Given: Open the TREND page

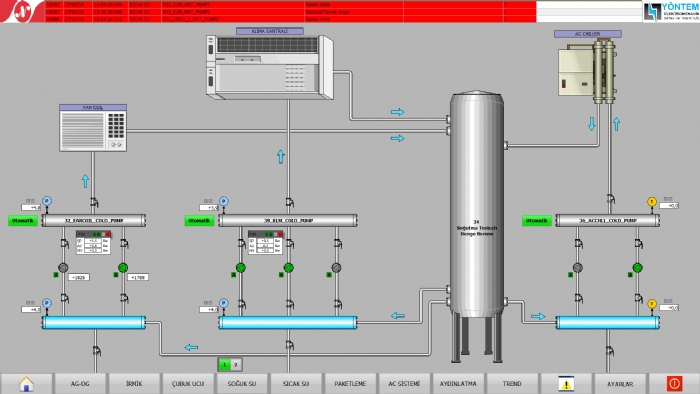Looking at the screenshot, I should pyautogui.click(x=512, y=384).
